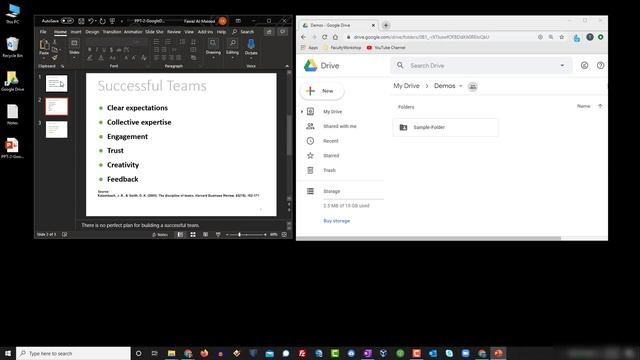Switch to the Design ribbon tab
This screenshot has height=360, width=640.
coord(92,32)
